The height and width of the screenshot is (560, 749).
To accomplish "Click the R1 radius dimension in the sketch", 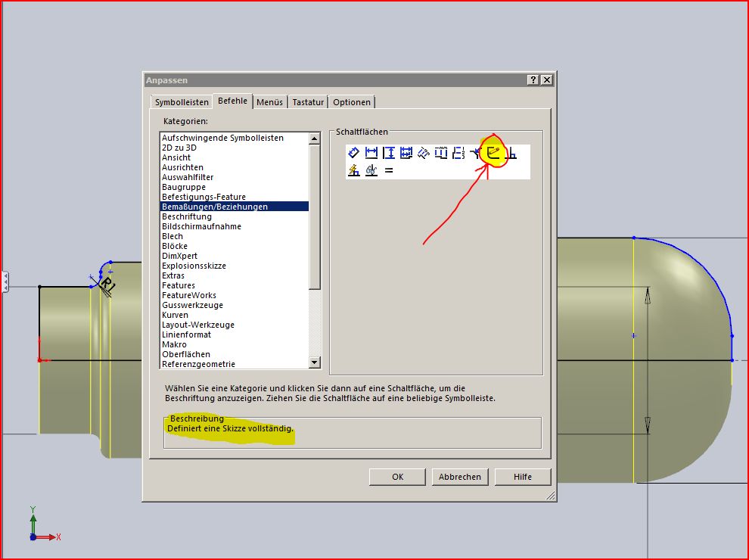I will 108,285.
